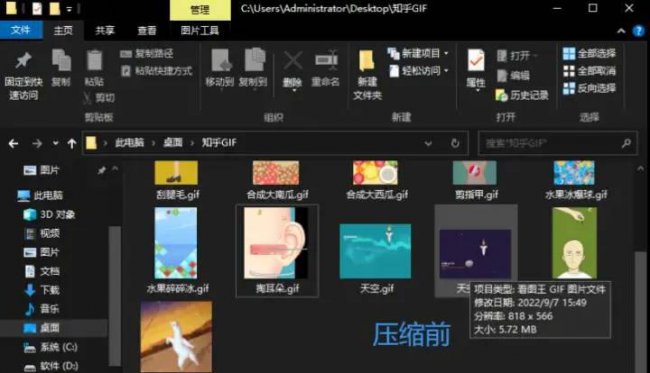
Task: Switch to the 共享 (Share) ribbon tab
Action: 105,30
